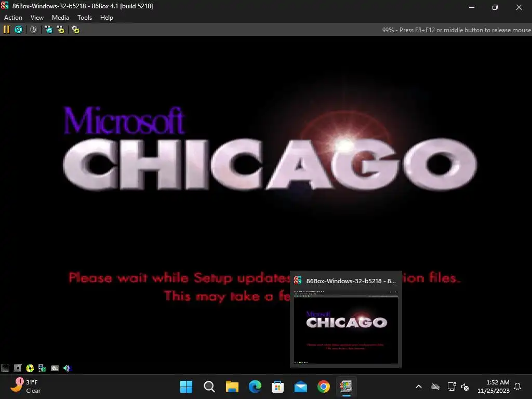This screenshot has width=532, height=399.
Task: Click the CD-ROM disc status icon
Action: [30, 368]
